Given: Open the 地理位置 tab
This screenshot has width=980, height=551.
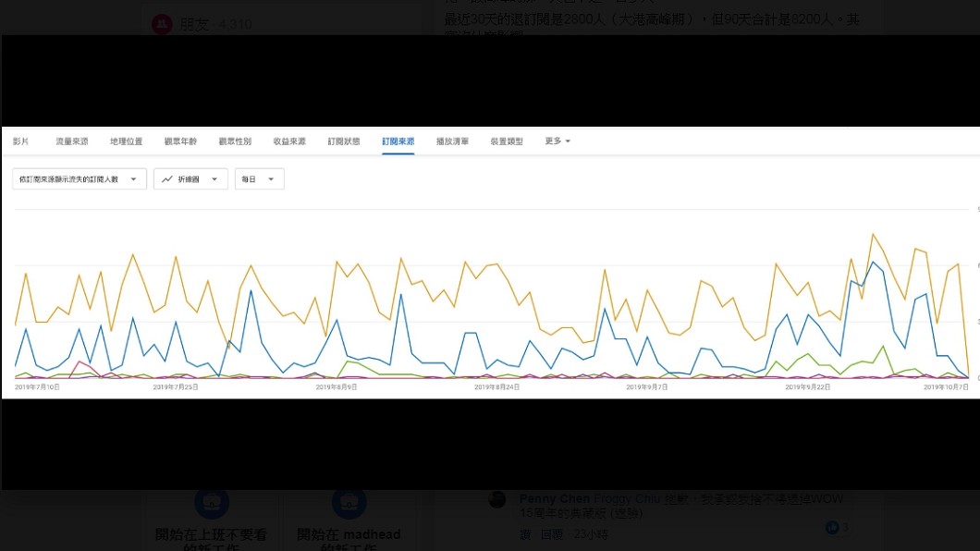Looking at the screenshot, I should click(127, 141).
